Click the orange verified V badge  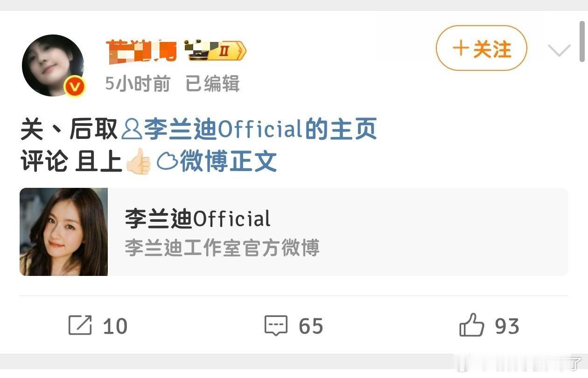pyautogui.click(x=75, y=86)
